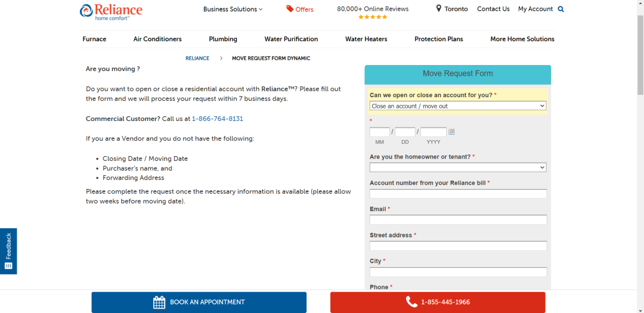Open the Plumbing menu
Screen dimensions: 644x313
point(223,39)
